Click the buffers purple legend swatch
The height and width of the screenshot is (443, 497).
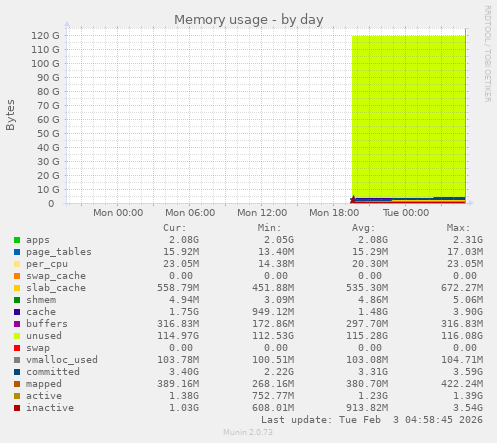[x=17, y=324]
